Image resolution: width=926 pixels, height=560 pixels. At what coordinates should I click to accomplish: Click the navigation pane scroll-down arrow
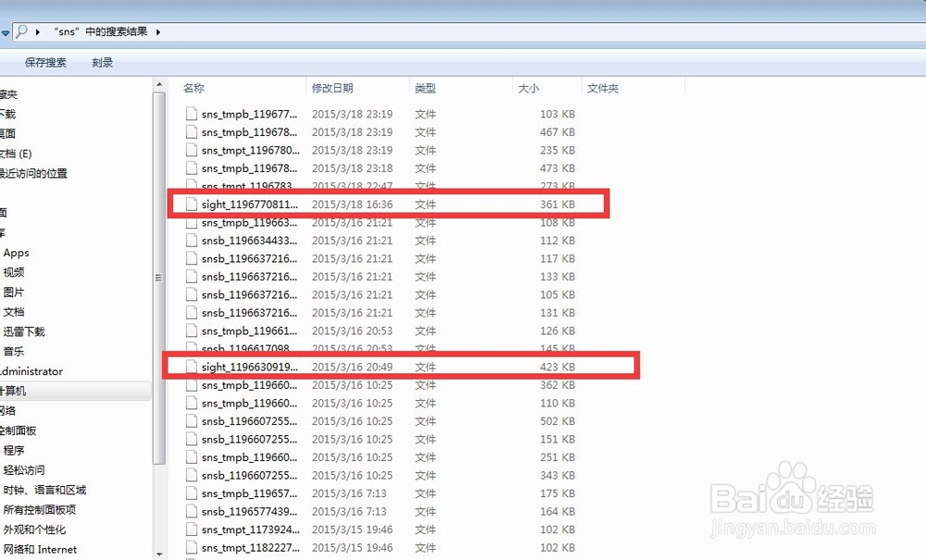[x=159, y=554]
